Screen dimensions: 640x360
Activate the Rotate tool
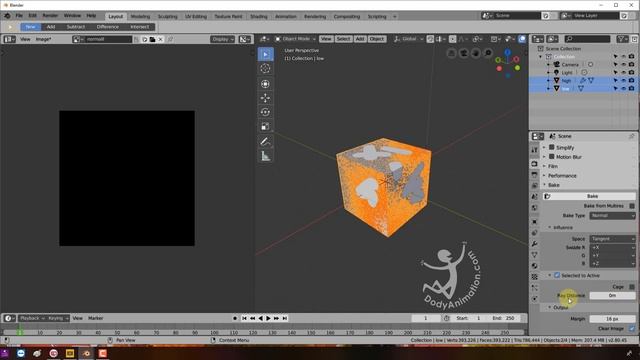pos(265,112)
